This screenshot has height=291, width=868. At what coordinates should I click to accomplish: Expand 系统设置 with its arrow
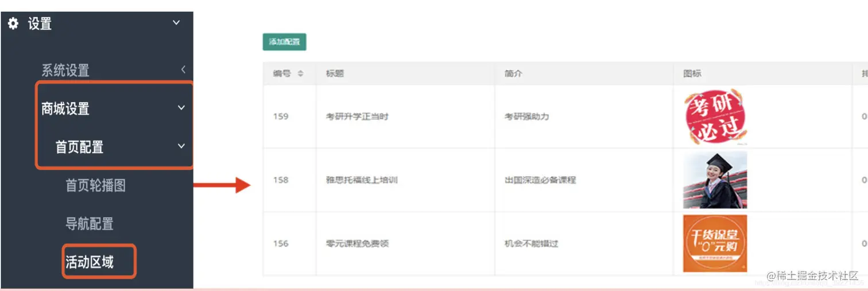tap(183, 70)
